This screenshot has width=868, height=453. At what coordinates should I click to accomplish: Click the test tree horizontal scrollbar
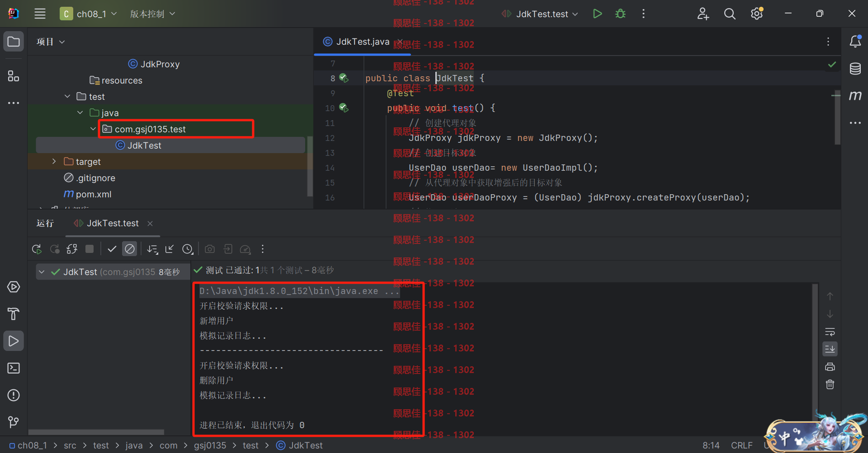[96, 432]
